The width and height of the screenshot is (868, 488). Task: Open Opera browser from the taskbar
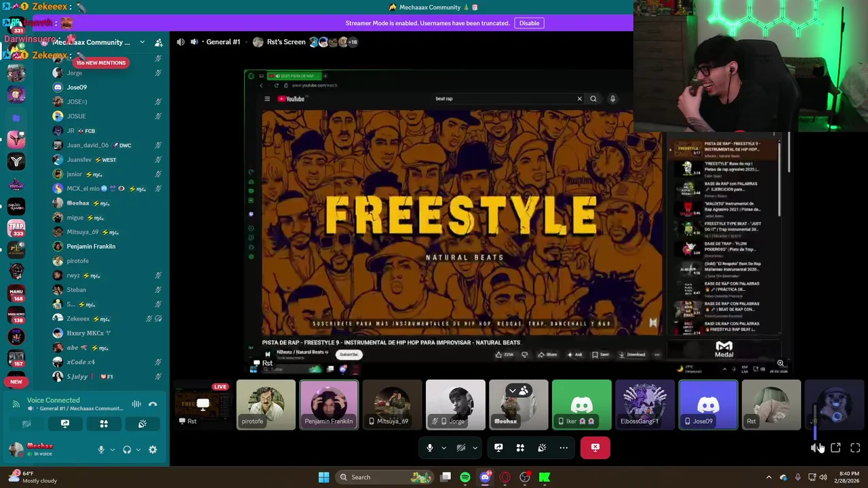pyautogui.click(x=505, y=477)
